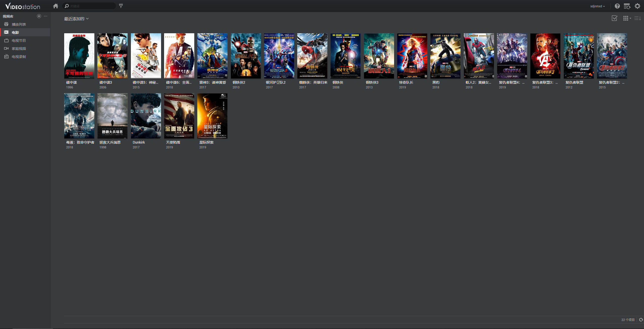This screenshot has width=644, height=329.
Task: Click the 惊奇队长 title link
Action: pyautogui.click(x=406, y=82)
